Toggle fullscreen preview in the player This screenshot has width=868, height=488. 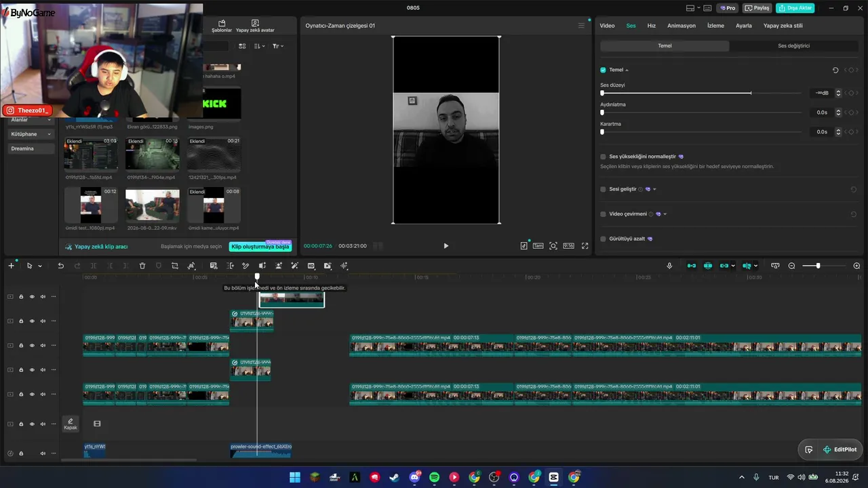585,246
